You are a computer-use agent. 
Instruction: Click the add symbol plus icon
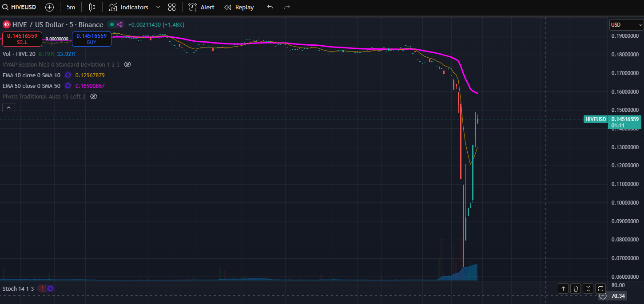click(x=49, y=7)
